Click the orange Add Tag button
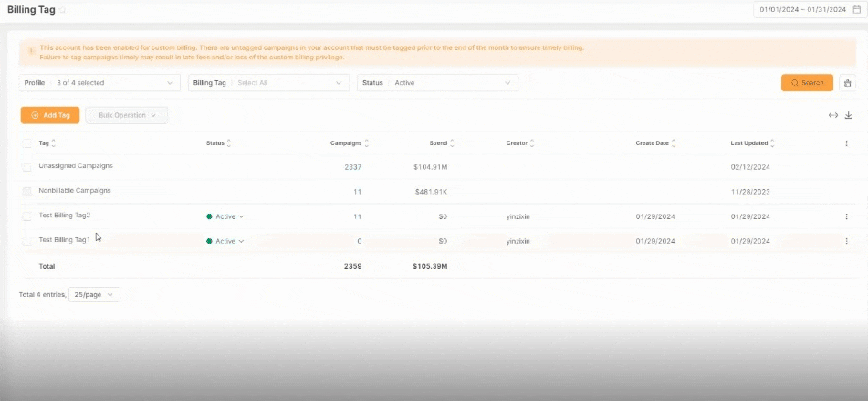 click(50, 115)
